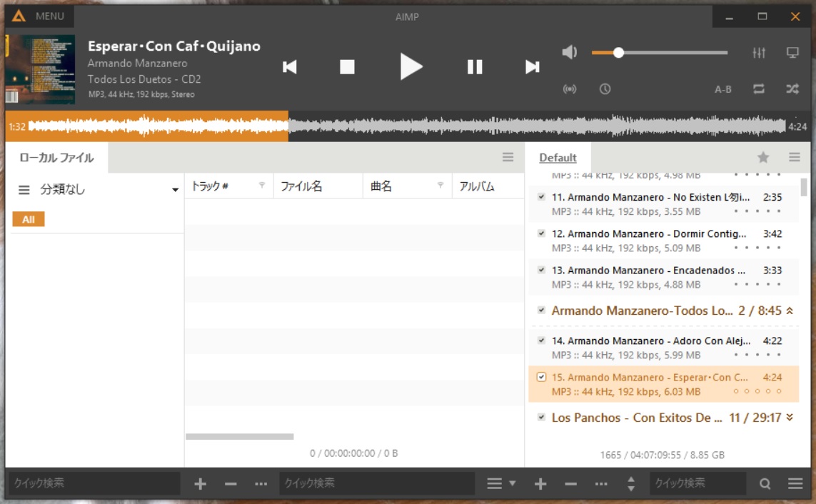Toggle the Los Panchos group checkbox
Image resolution: width=816 pixels, height=504 pixels.
click(x=541, y=418)
